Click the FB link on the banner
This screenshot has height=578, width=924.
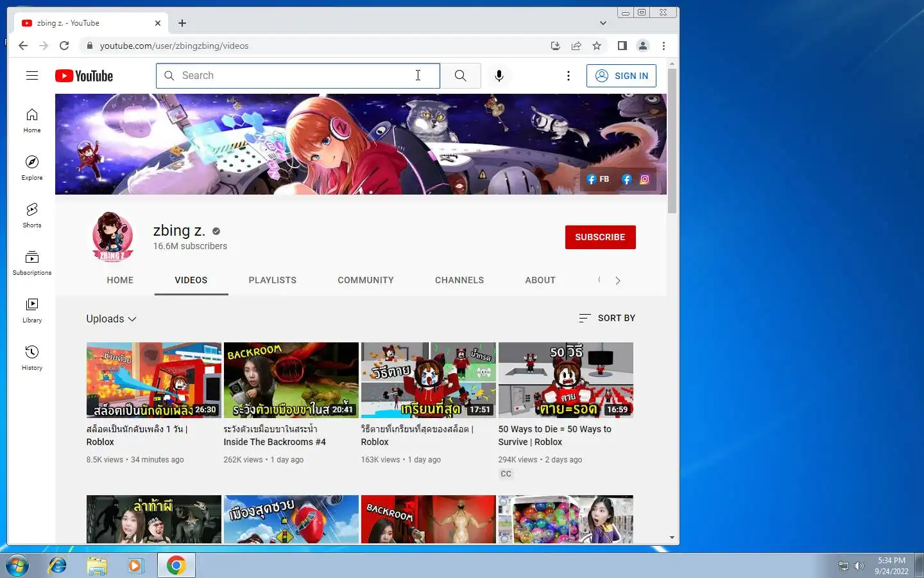(598, 179)
